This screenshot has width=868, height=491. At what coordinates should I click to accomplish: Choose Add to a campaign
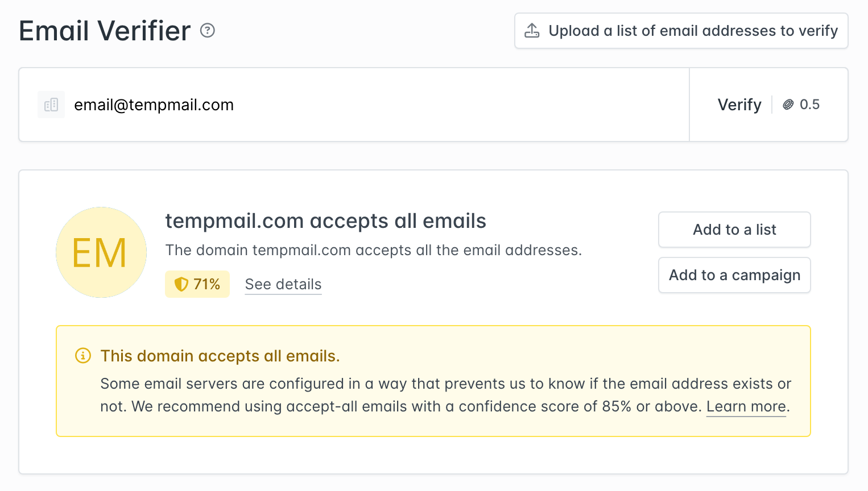(x=734, y=275)
